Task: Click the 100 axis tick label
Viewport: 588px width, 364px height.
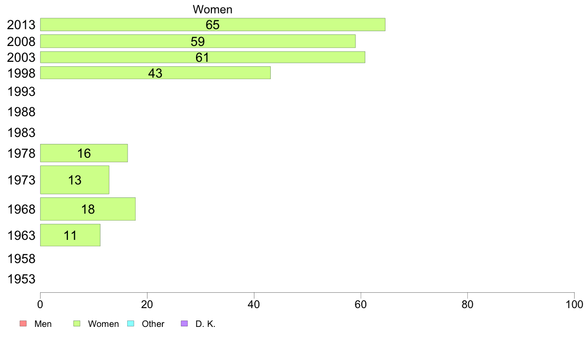Action: click(x=574, y=304)
